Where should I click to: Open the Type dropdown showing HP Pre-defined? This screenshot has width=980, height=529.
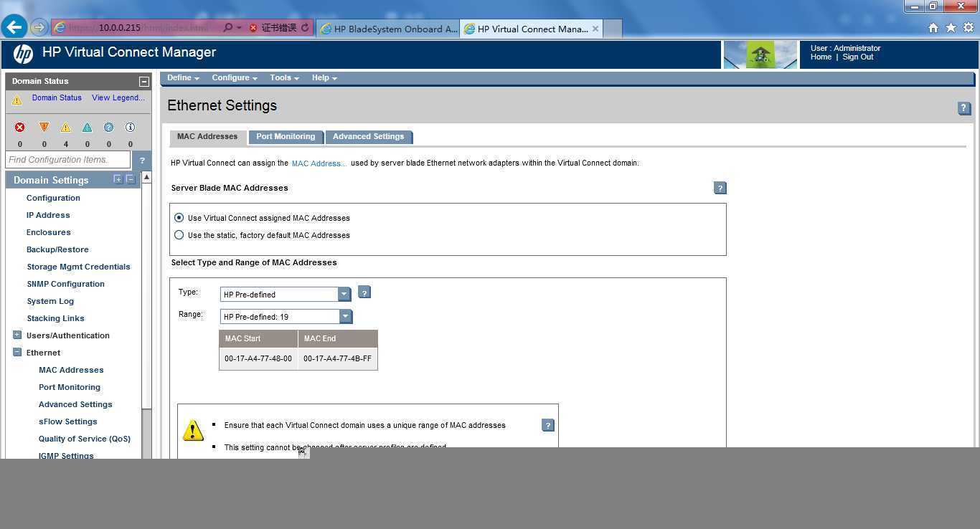(285, 294)
